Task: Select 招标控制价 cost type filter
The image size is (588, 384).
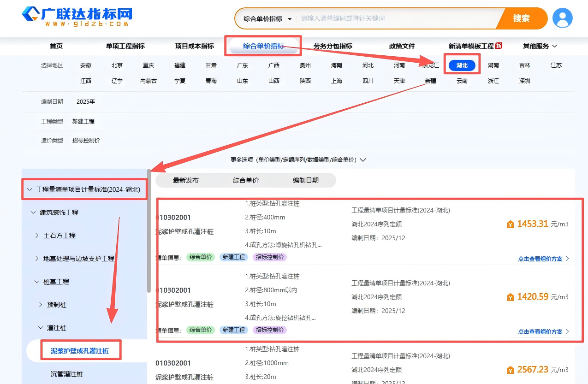Action: click(x=86, y=141)
